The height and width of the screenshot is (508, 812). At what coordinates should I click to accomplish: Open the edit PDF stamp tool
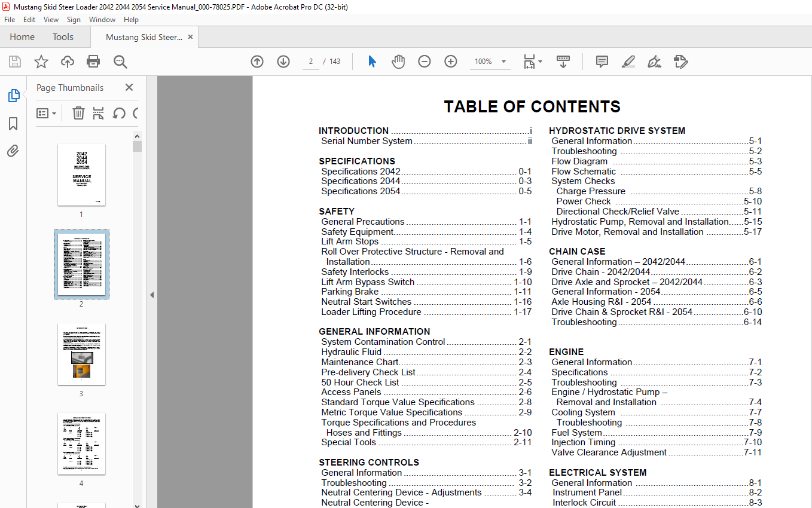pyautogui.click(x=680, y=62)
